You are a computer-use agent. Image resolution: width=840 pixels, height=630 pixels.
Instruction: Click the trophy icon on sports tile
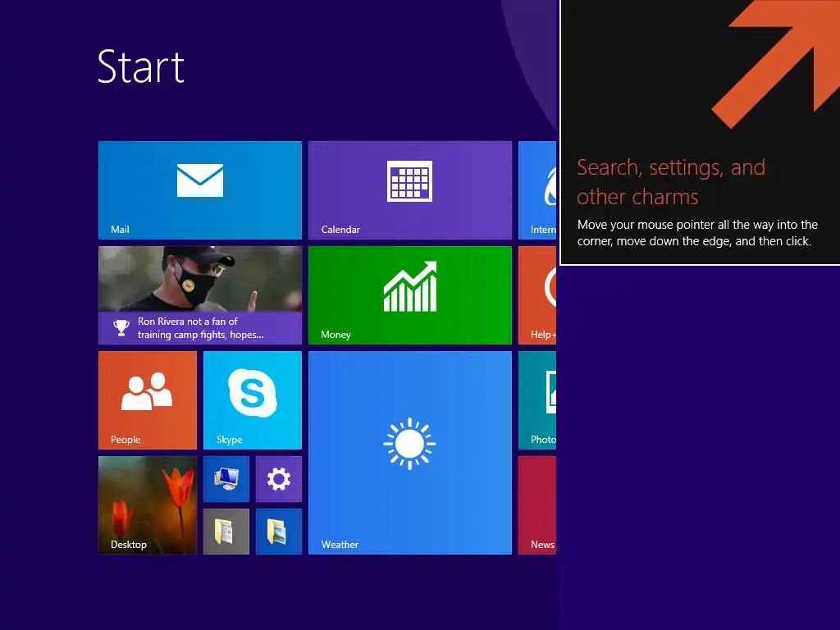click(121, 328)
